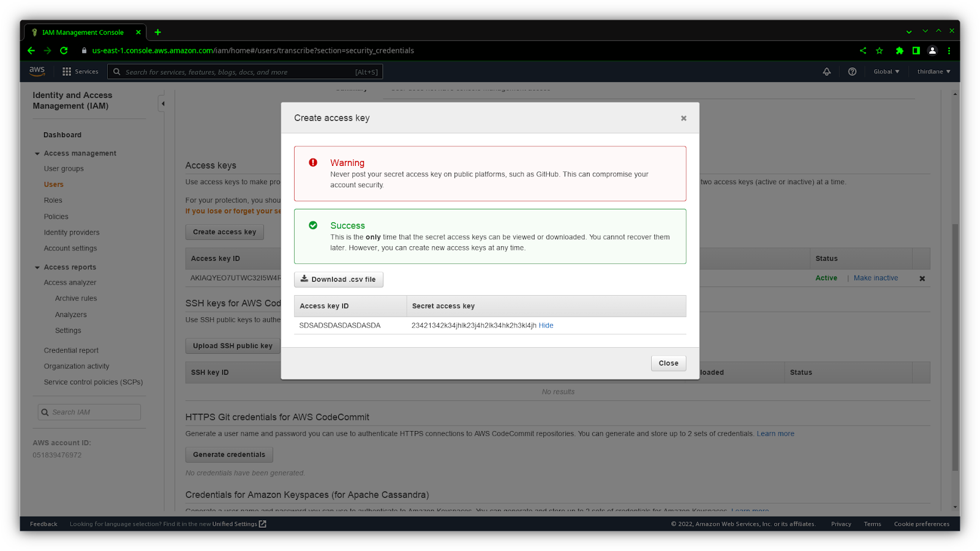Open Learn more link for CodeCommit
The height and width of the screenshot is (551, 980).
[x=775, y=433]
